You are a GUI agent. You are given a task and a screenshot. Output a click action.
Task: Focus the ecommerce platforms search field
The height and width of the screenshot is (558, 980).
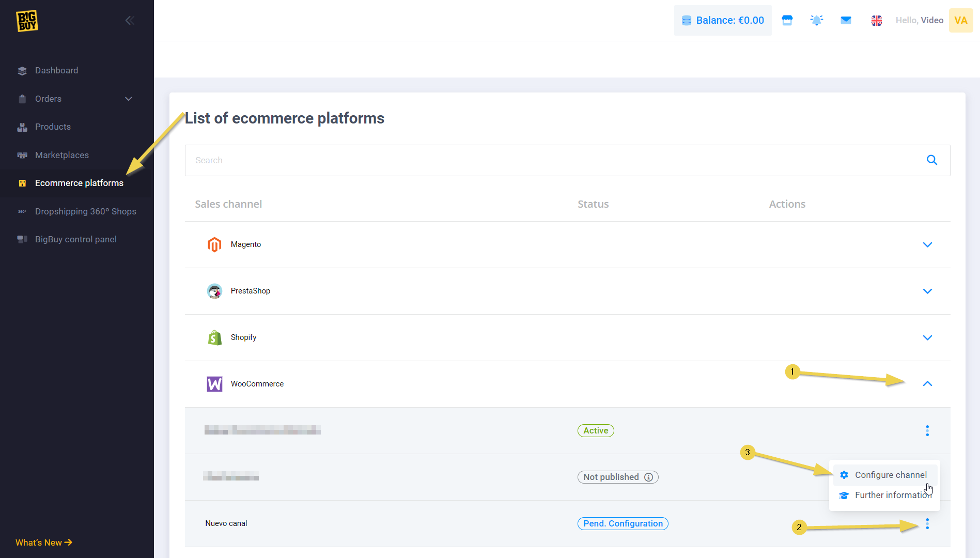553,160
